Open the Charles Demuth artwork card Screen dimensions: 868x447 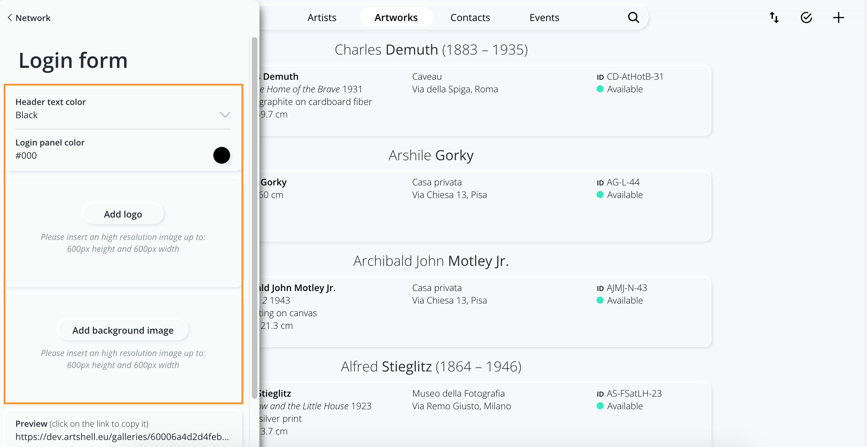tap(485, 100)
